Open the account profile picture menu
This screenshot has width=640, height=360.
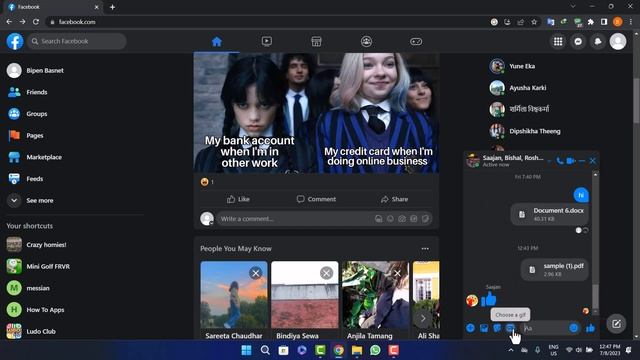coord(618,41)
